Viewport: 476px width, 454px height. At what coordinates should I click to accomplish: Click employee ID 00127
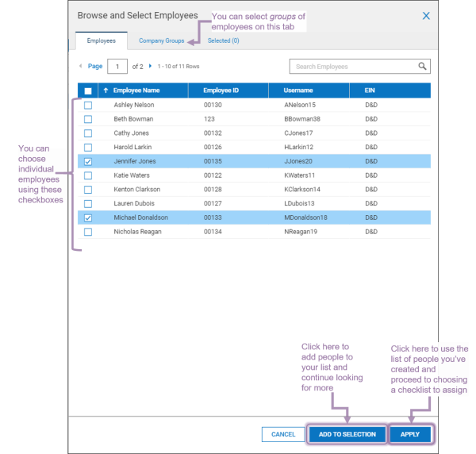pos(213,203)
